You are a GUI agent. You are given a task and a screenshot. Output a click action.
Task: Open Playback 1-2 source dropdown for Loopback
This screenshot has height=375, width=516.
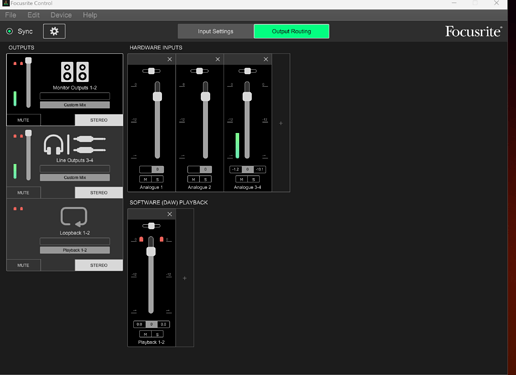[x=75, y=250]
